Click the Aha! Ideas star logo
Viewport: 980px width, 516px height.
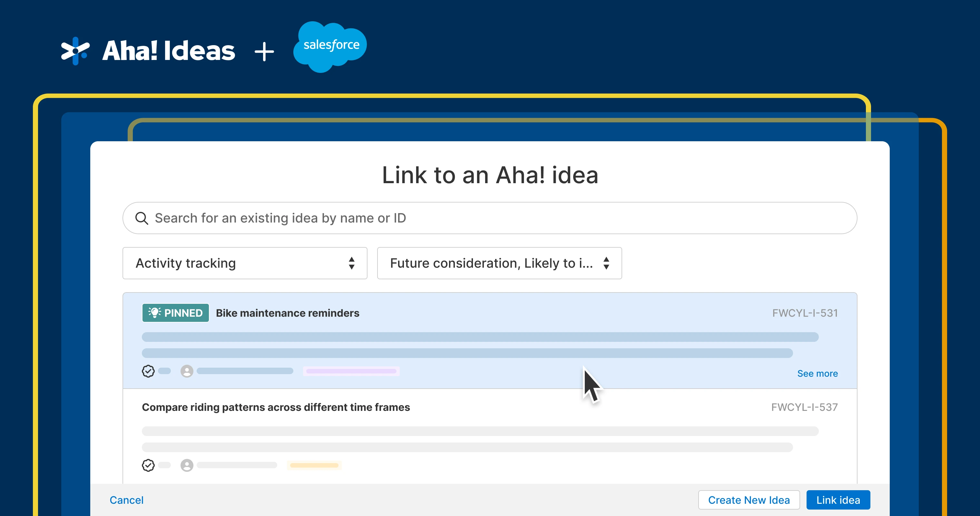point(75,51)
